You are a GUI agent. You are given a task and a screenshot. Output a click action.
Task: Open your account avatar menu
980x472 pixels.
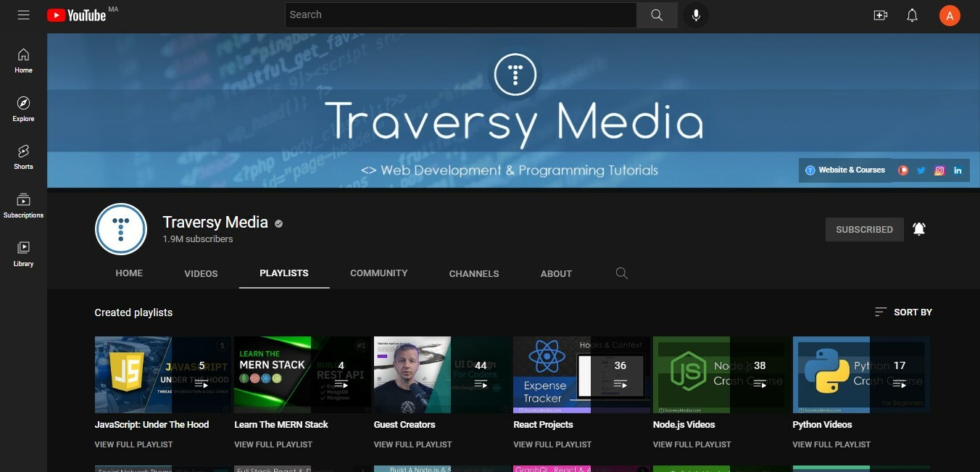click(950, 15)
